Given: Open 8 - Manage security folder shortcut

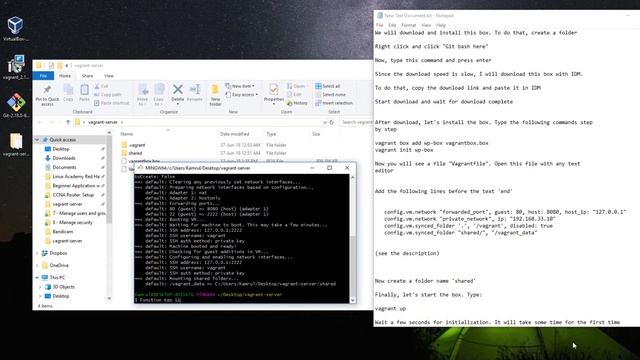Looking at the screenshot, I should pos(72,222).
